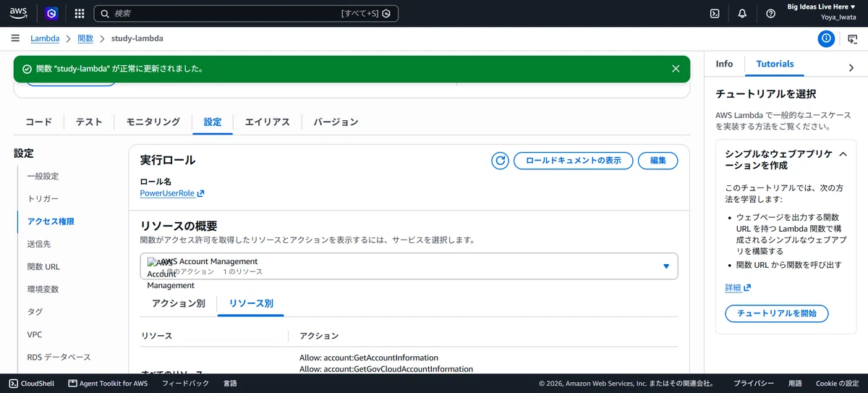Open Cookie の設定 in footer

[x=837, y=384]
